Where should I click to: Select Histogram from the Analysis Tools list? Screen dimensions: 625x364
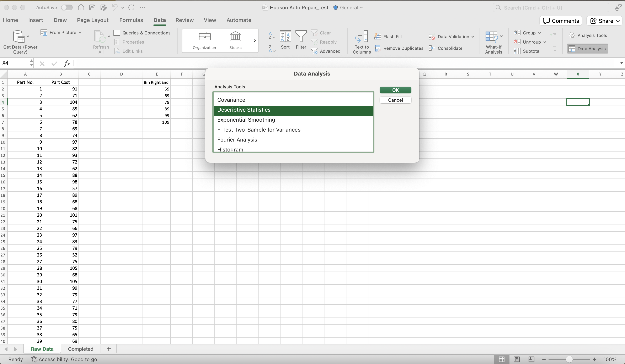pyautogui.click(x=230, y=149)
